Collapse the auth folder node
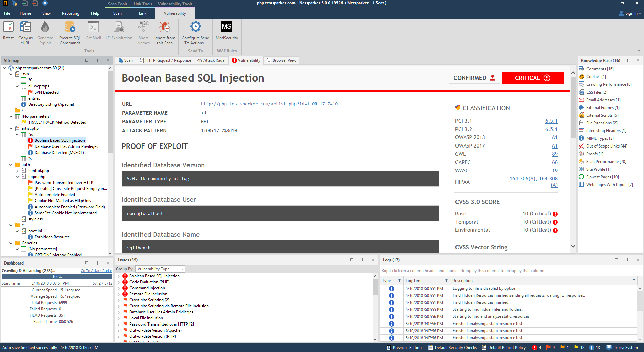The height and width of the screenshot is (352, 644). [11, 165]
